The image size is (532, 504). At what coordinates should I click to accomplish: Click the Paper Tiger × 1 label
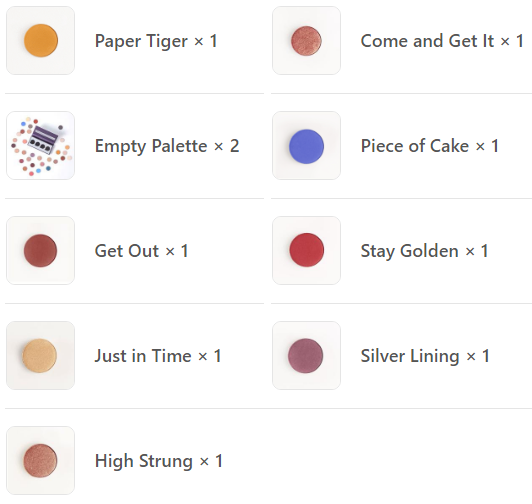156,41
